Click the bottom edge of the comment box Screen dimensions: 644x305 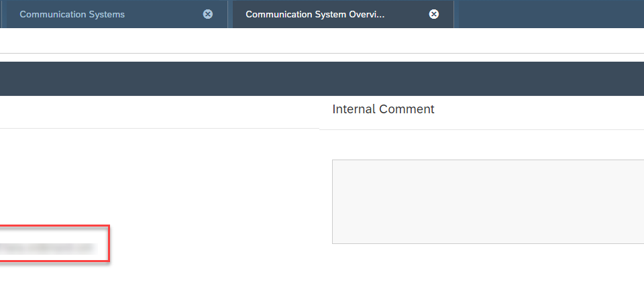488,243
